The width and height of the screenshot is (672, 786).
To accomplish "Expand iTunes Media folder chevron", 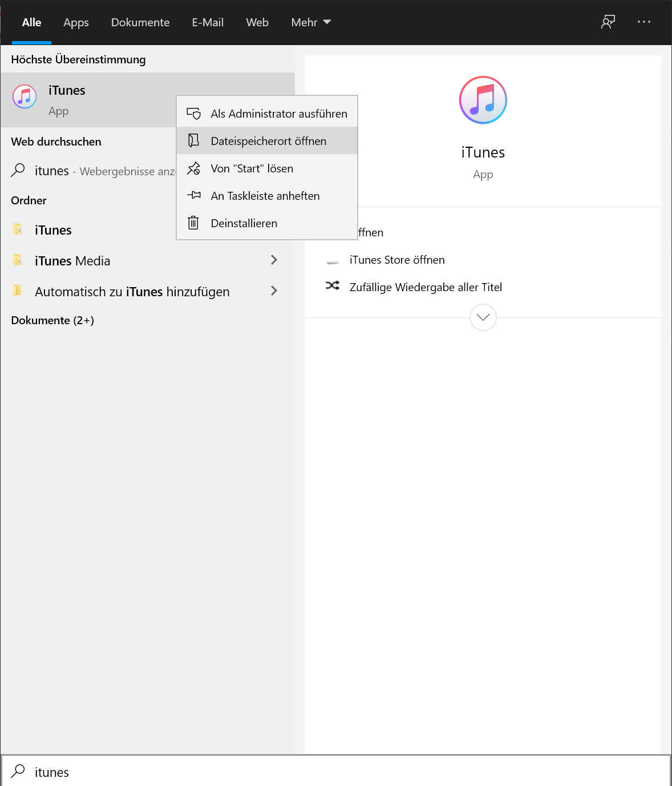I will point(274,260).
